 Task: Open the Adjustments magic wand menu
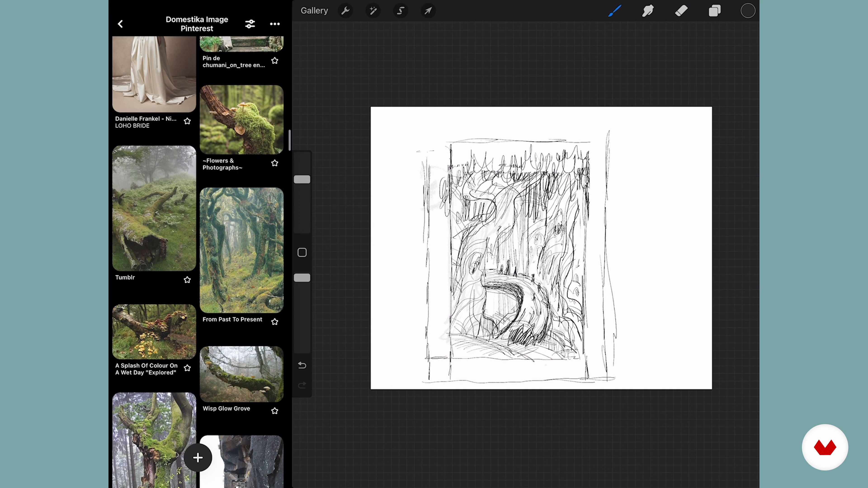[x=373, y=11]
